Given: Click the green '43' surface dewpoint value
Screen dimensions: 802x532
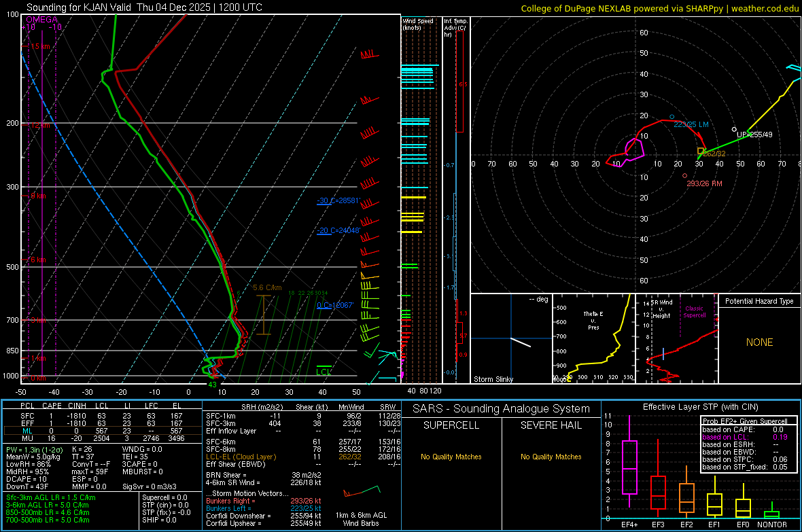Looking at the screenshot, I should tap(212, 385).
